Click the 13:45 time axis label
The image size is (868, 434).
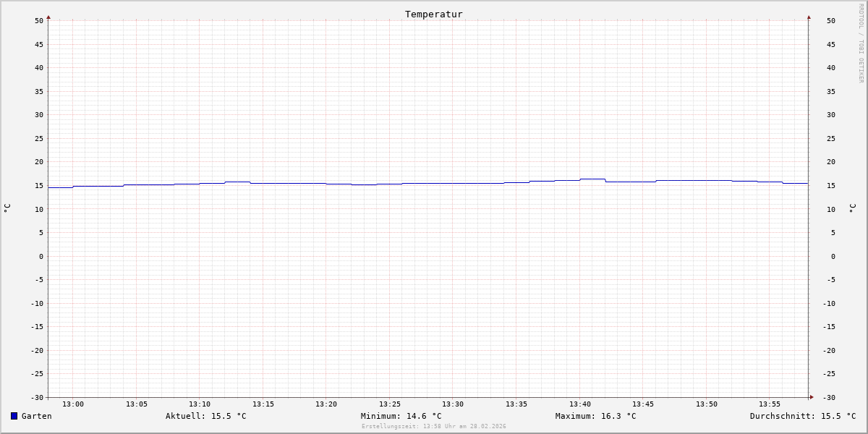[x=643, y=404]
